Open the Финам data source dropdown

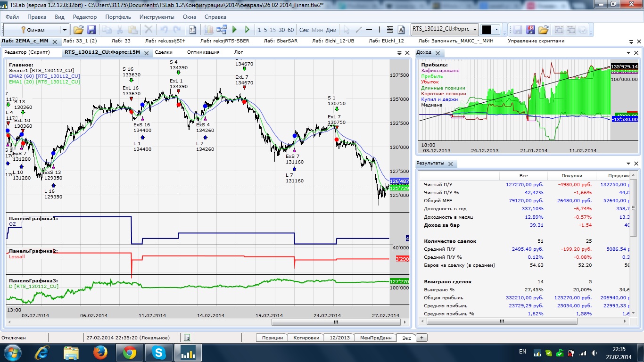pos(65,30)
